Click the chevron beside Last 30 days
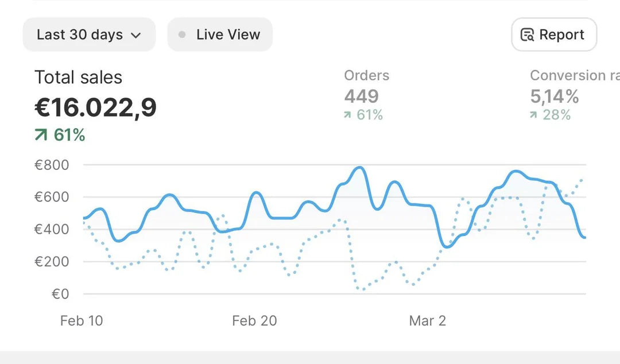This screenshot has width=620, height=364. tap(136, 36)
